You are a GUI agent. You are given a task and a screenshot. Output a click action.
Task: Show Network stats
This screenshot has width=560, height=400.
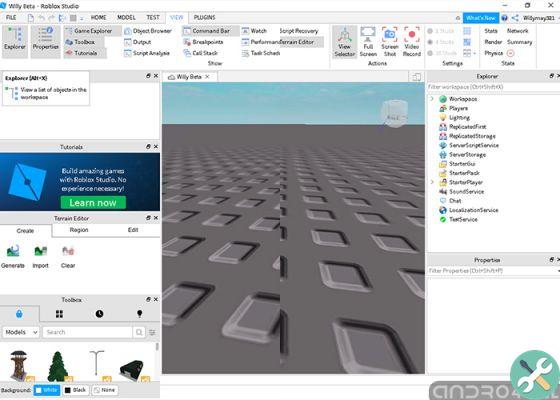(x=517, y=31)
